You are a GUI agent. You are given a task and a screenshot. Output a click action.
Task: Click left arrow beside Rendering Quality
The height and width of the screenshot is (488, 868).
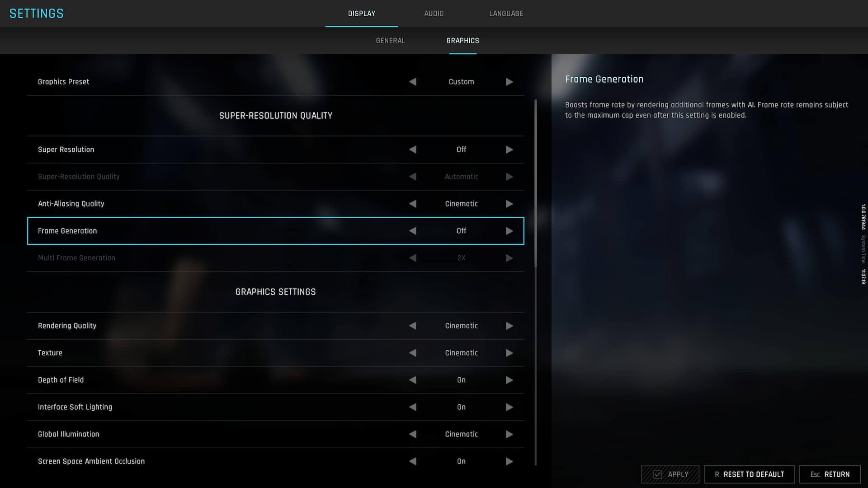click(413, 326)
